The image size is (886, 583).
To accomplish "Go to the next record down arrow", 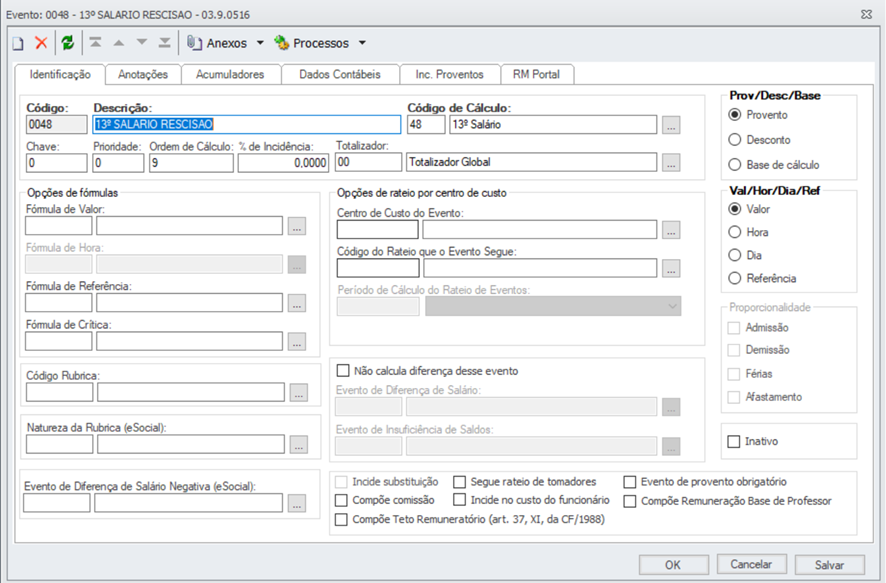I will point(142,42).
